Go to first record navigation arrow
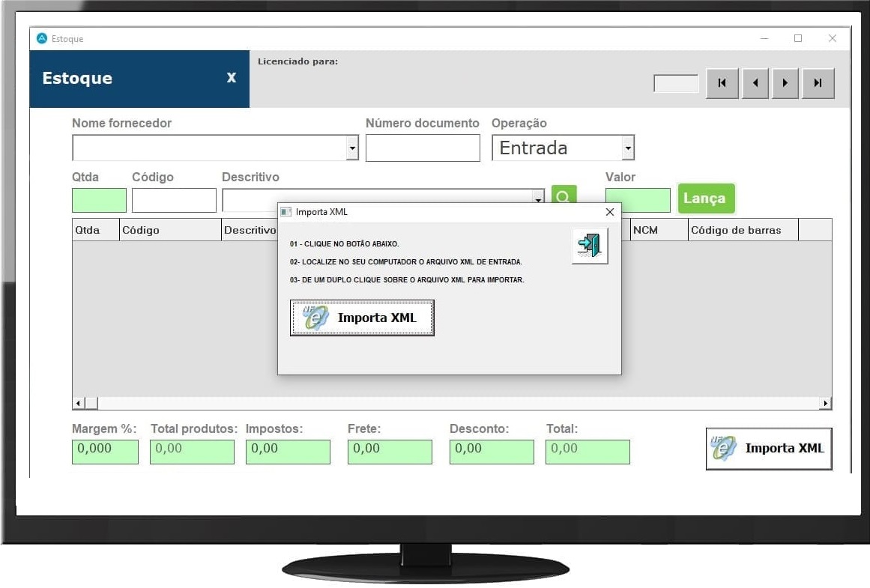This screenshot has width=870, height=588. click(722, 83)
